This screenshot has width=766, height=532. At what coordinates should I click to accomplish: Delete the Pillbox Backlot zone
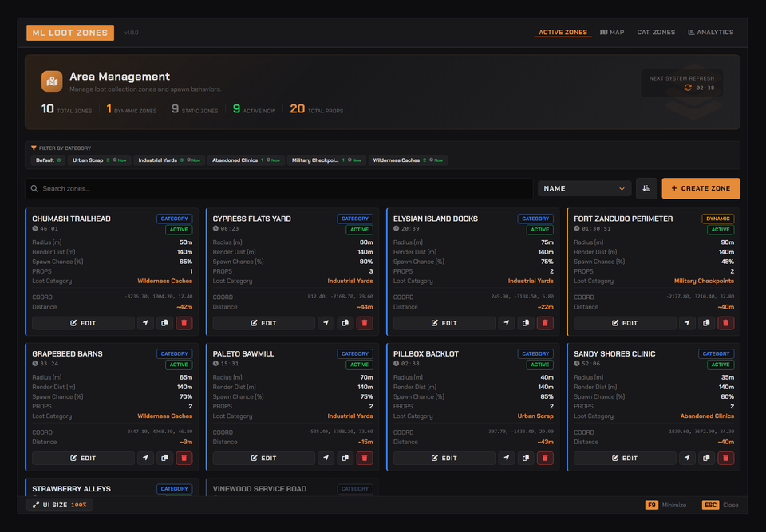pyautogui.click(x=545, y=458)
